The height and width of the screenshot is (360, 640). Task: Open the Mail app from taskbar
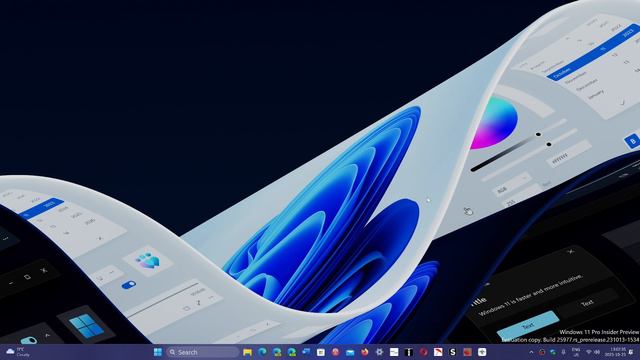tap(350, 352)
